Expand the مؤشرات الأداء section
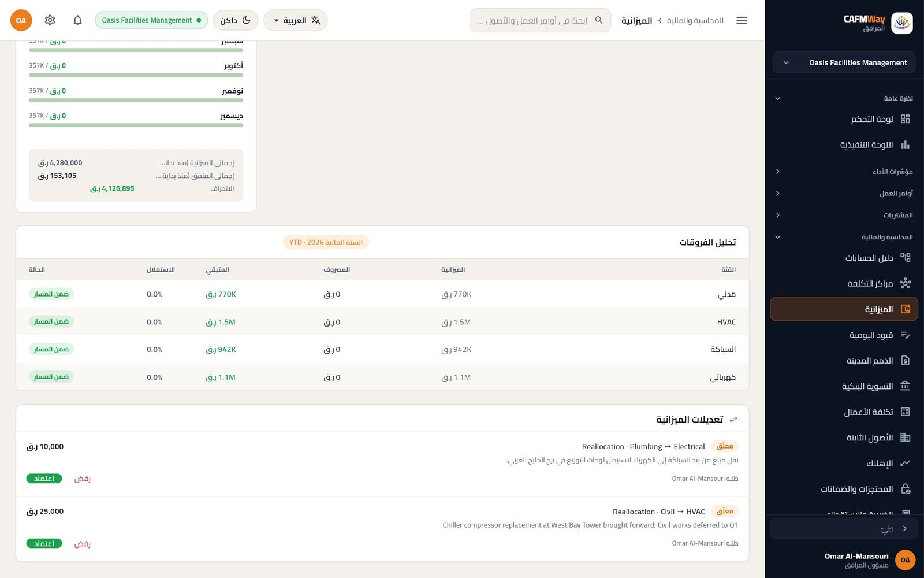Image resolution: width=924 pixels, height=578 pixels. click(844, 172)
